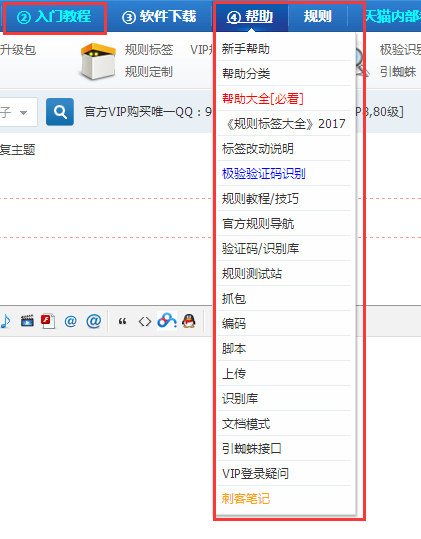Click the Baidu cloud icon in editor
This screenshot has height=539, width=421.
[x=167, y=321]
